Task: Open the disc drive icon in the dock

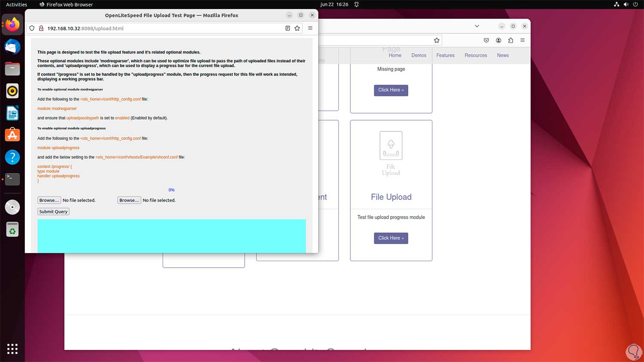Action: tap(12, 207)
